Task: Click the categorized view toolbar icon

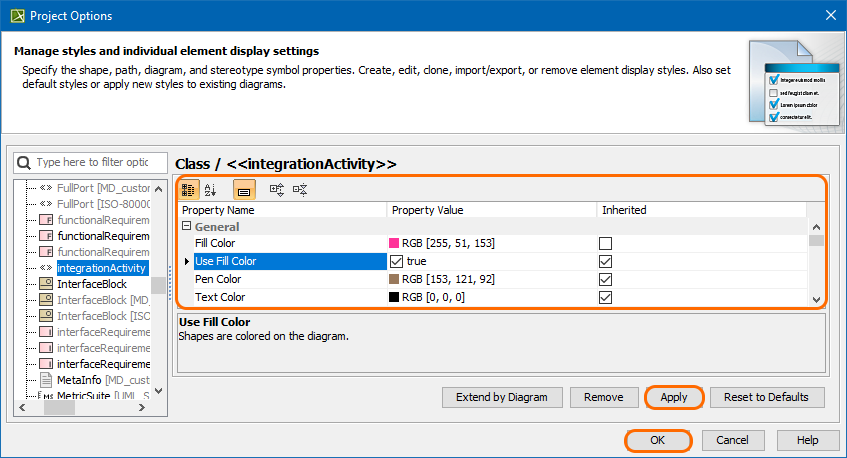Action: coord(188,189)
